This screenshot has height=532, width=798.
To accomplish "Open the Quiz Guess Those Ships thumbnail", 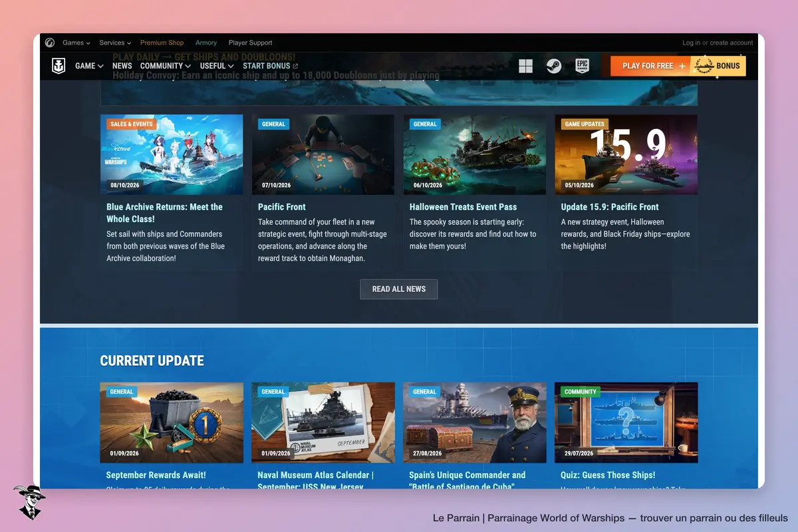I will point(626,422).
